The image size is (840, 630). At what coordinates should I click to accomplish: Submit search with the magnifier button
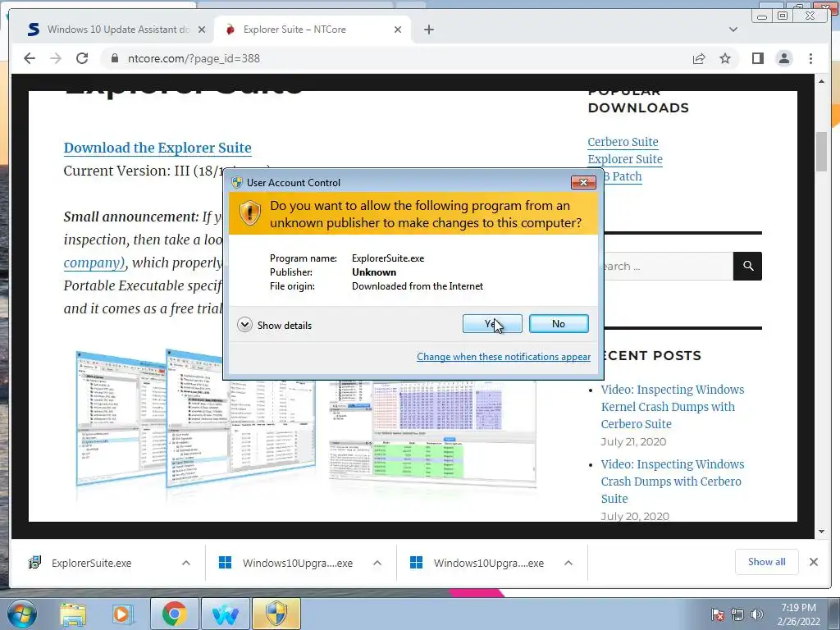pos(748,267)
